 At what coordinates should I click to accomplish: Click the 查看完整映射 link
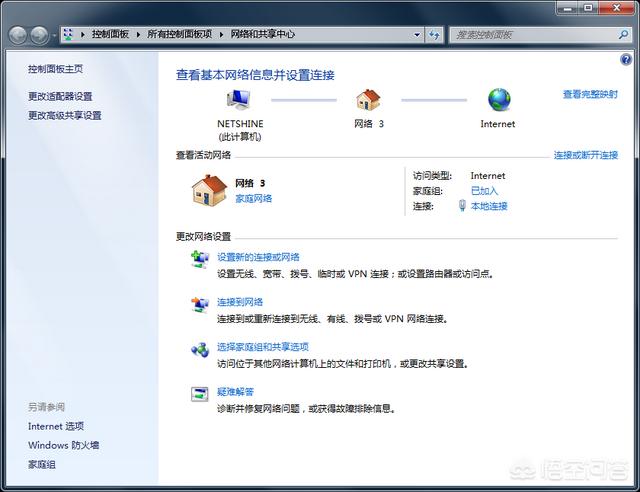coord(589,95)
